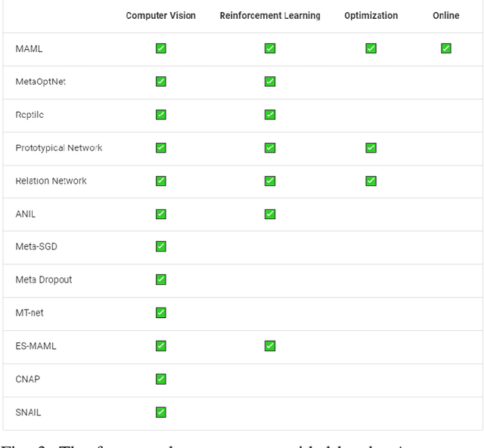Click ES-MAML's Reinforcement Learning checkmark
Screen dimensions: 484x448
pyautogui.click(x=270, y=346)
